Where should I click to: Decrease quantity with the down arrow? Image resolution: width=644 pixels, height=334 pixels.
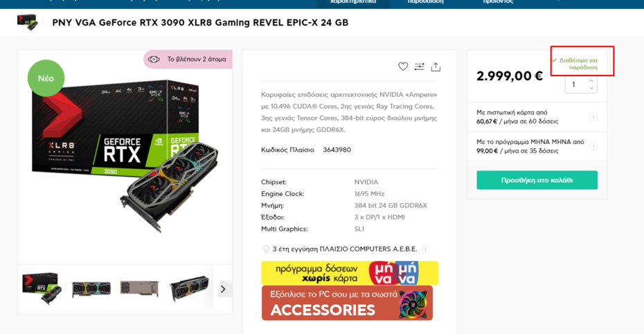[x=591, y=89]
